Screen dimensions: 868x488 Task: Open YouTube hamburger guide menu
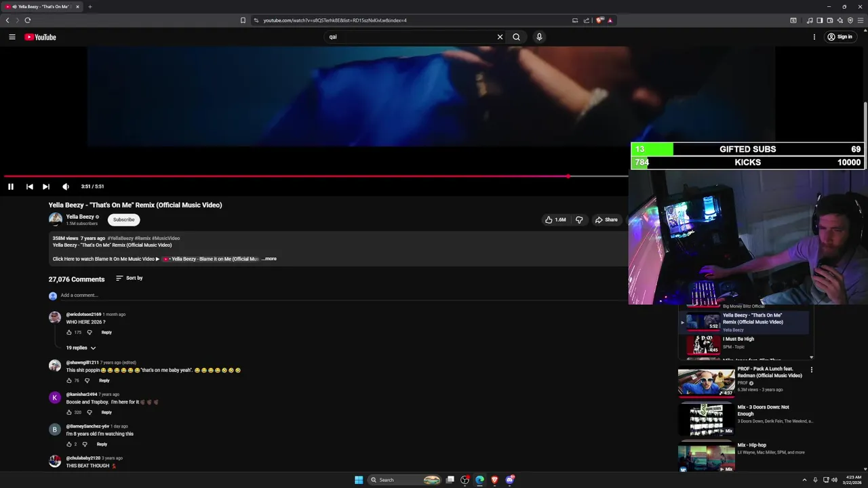click(12, 37)
